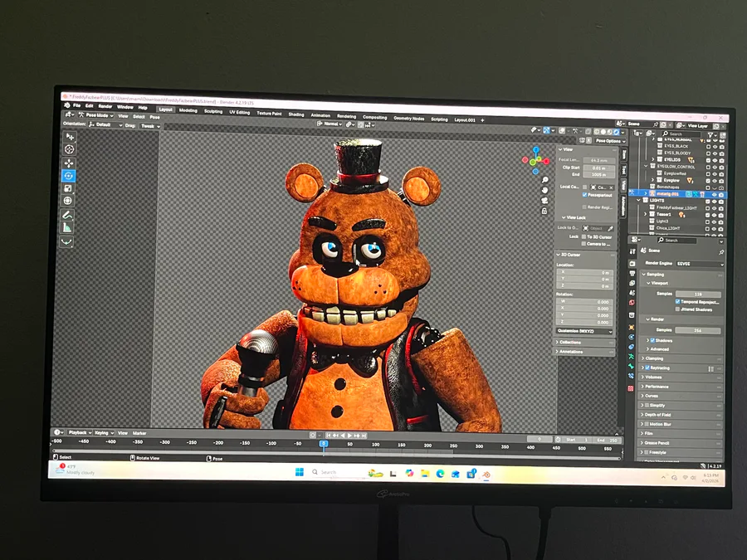Select the Transform tool

[68, 201]
